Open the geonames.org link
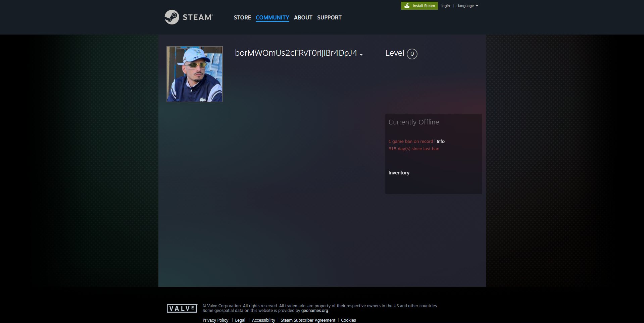 314,311
